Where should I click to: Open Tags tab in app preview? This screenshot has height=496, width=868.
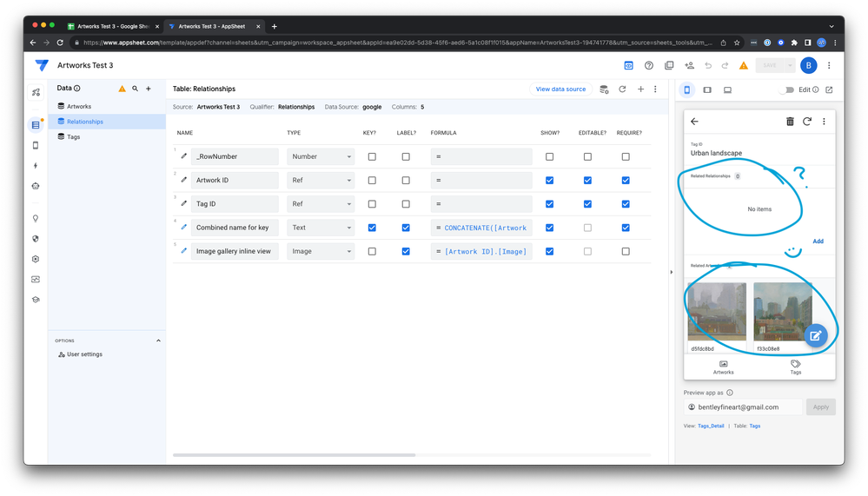point(796,367)
